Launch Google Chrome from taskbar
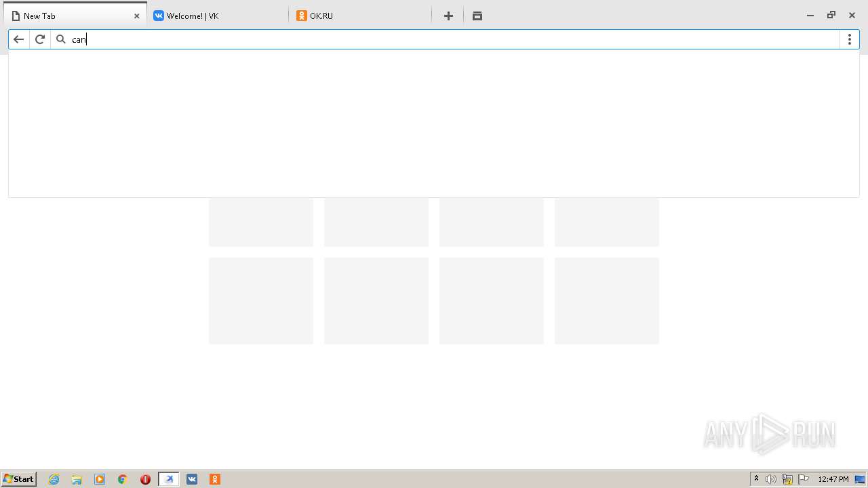Screen dimensions: 868x488 pos(123,479)
